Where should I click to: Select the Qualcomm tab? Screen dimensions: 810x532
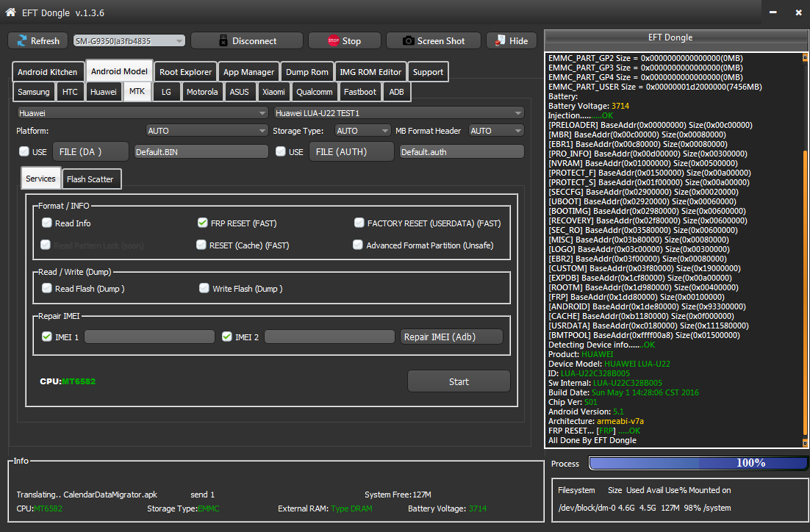point(314,91)
